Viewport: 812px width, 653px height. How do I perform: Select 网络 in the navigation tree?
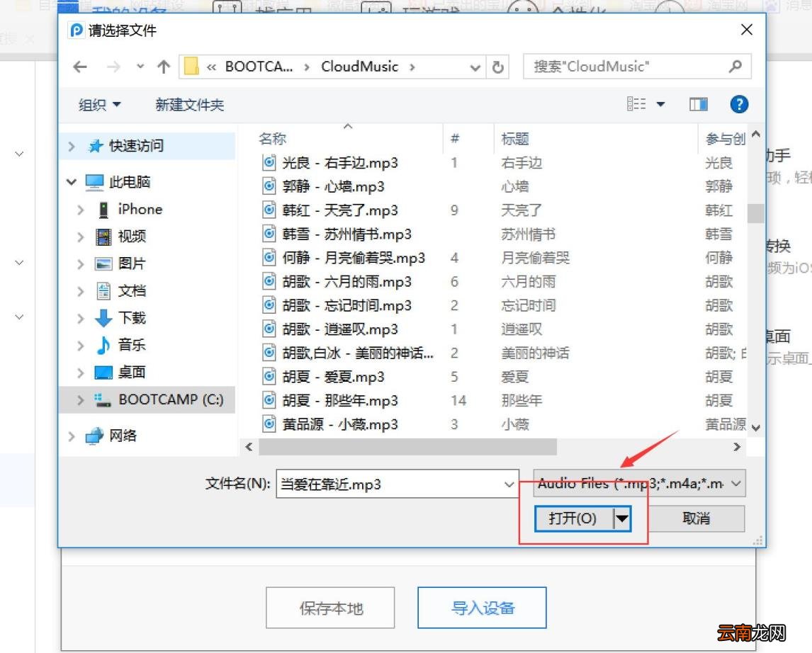point(123,436)
